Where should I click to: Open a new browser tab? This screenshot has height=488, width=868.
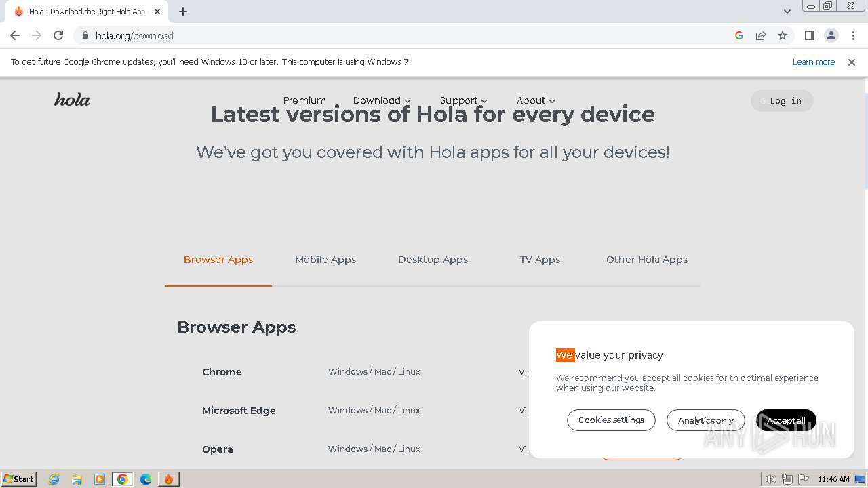(183, 12)
